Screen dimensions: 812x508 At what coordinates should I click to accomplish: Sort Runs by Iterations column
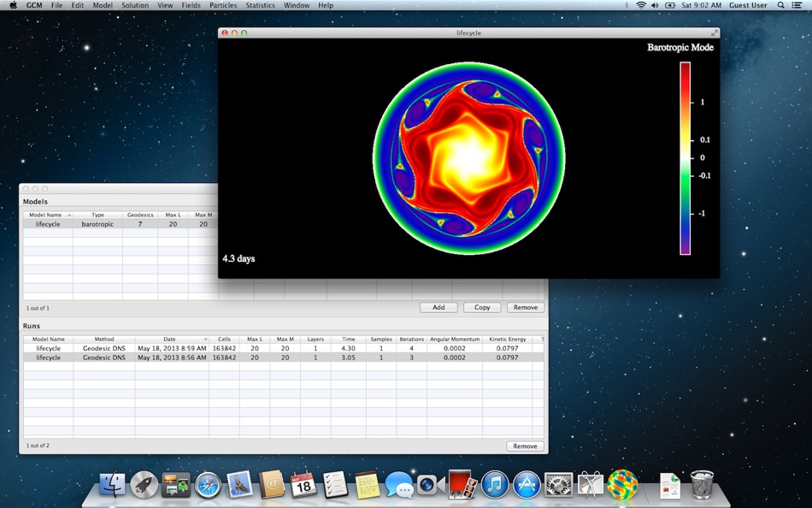point(412,339)
